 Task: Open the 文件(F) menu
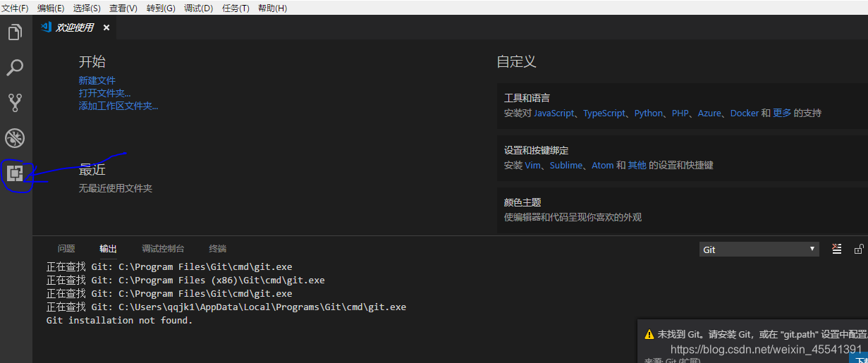[x=15, y=8]
